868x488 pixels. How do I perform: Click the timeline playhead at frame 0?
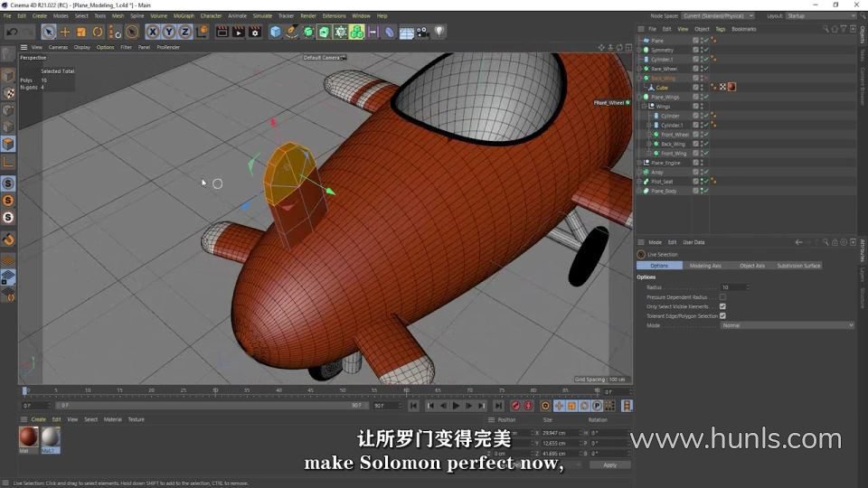click(x=24, y=391)
